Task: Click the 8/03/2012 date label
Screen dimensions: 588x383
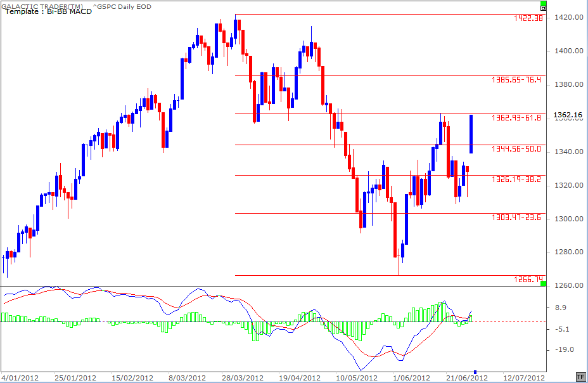Action: [187, 377]
